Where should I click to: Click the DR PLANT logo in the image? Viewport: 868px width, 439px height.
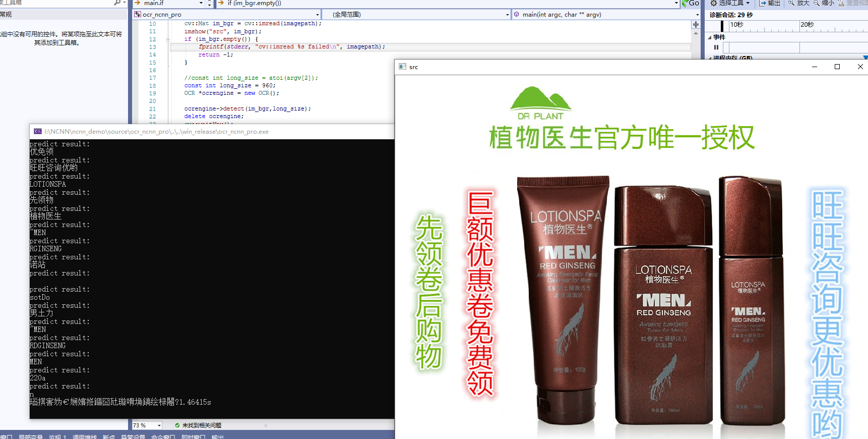pyautogui.click(x=540, y=103)
